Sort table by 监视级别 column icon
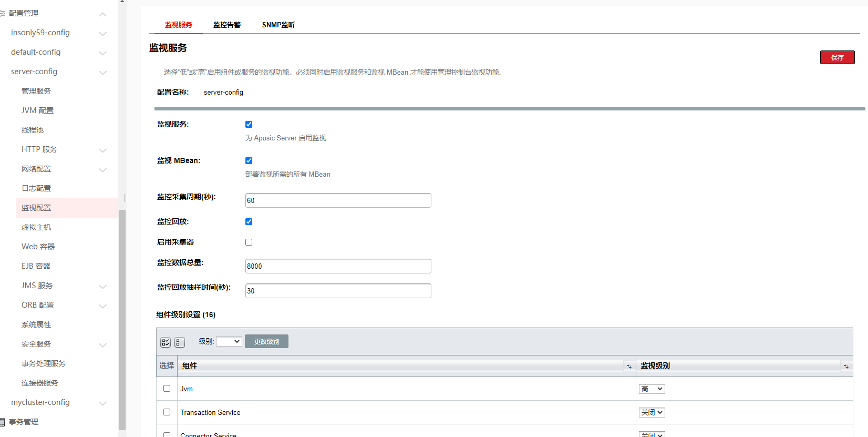868x437 pixels. (846, 367)
